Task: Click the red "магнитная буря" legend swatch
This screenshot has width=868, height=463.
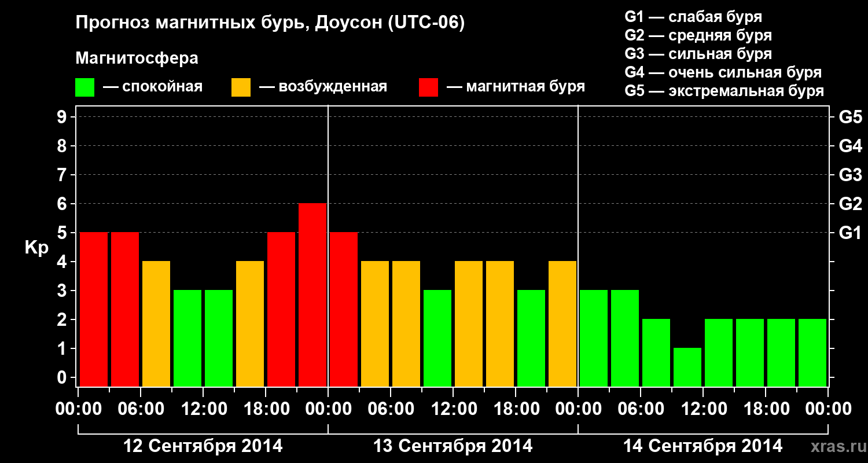Action: [x=429, y=87]
